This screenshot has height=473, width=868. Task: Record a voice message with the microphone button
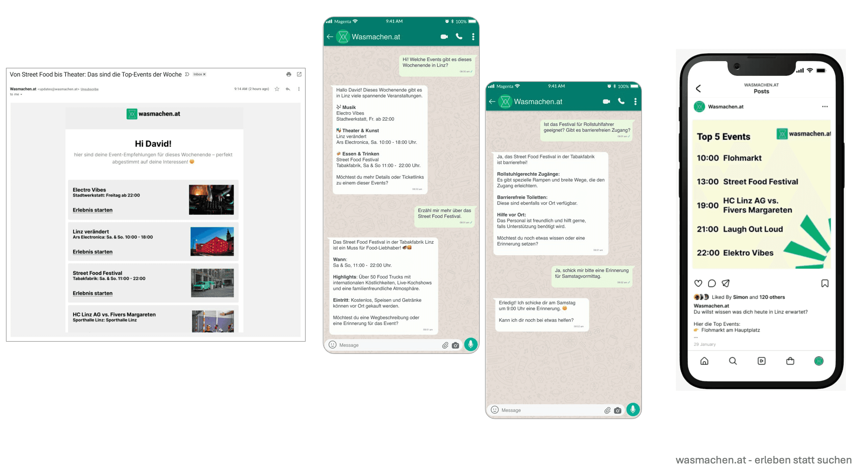click(x=471, y=344)
